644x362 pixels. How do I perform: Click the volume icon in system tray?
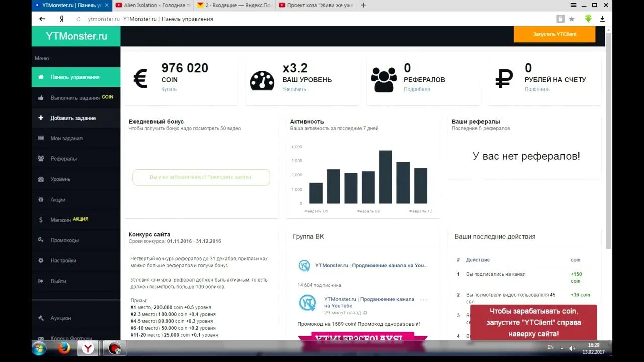tap(572, 348)
